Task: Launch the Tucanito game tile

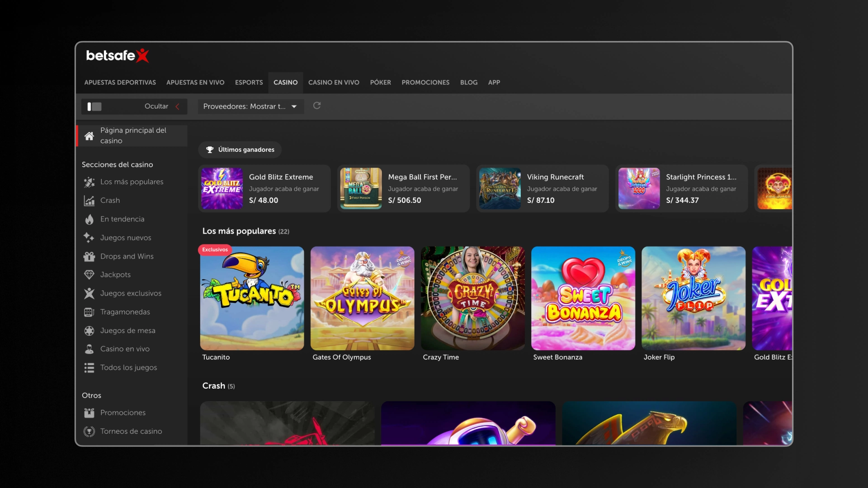Action: [x=252, y=298]
